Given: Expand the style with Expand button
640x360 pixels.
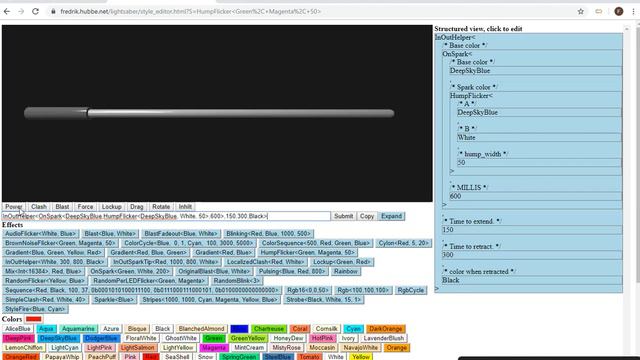Looking at the screenshot, I should point(391,216).
